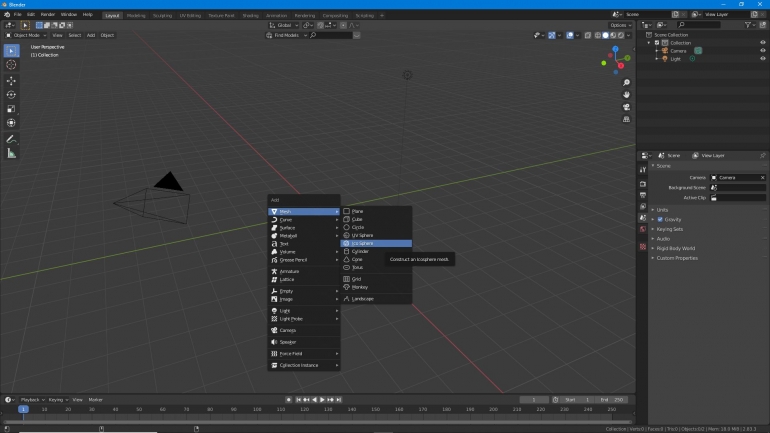Viewport: 770px width, 433px height.
Task: Switch to rendered shading mode
Action: (x=621, y=35)
